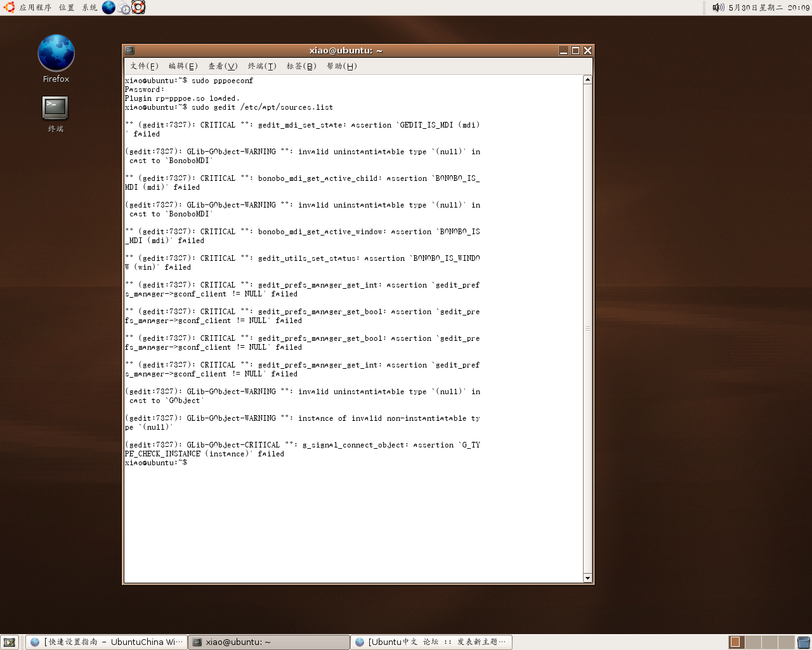Click the gedit_utils_set_status CRITICAL line
Viewport: 812px width, 650px height.
coord(302,263)
